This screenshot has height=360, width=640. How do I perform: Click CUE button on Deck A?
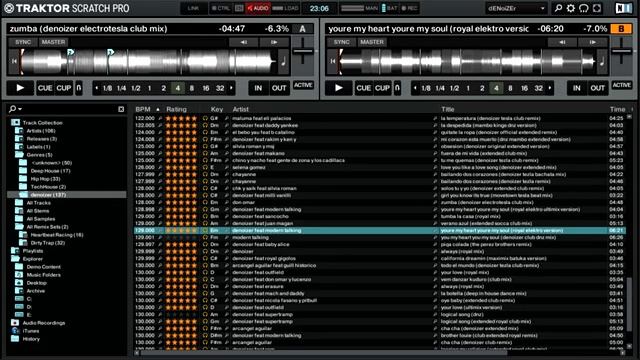coord(45,88)
